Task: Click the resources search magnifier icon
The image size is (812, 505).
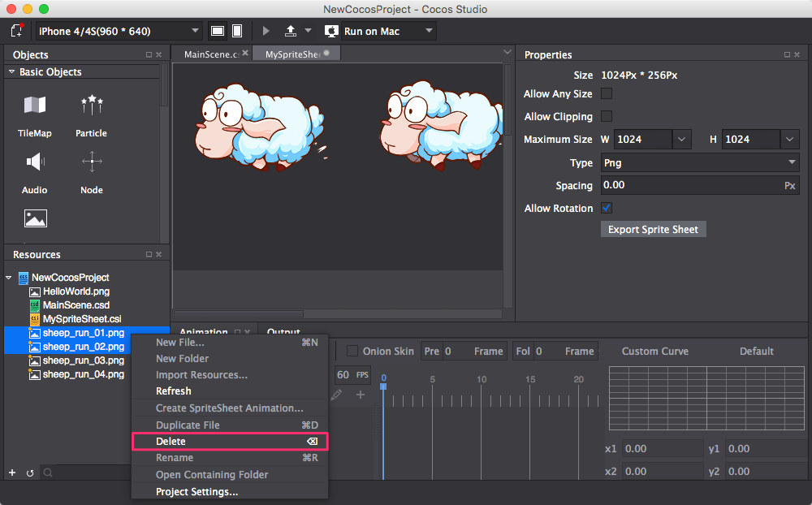Action: point(48,473)
